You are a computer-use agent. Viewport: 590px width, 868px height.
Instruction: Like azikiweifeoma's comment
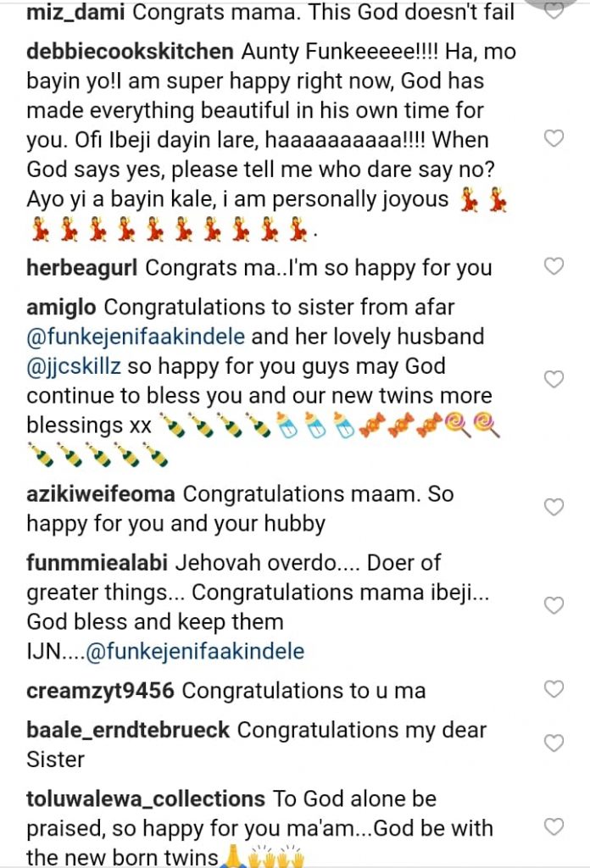(554, 507)
